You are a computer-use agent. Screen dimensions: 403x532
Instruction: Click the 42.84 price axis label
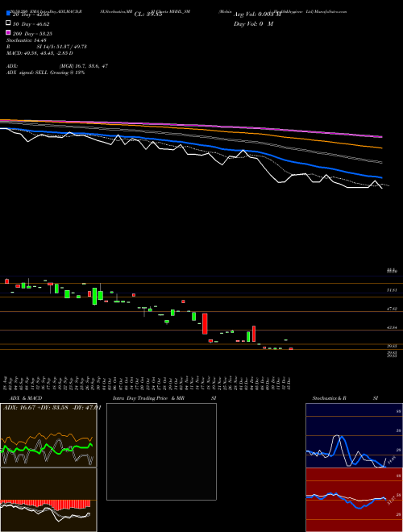[x=392, y=328]
